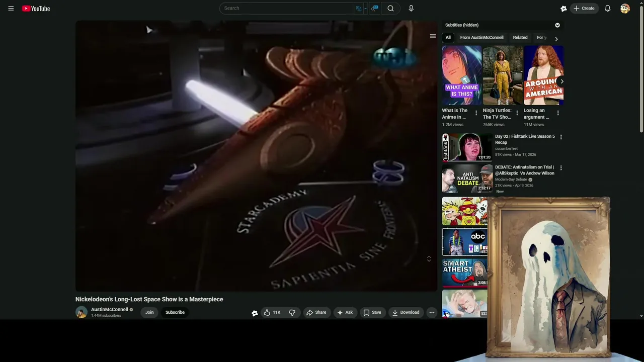Open the Antinatalism Debate thumbnail
The image size is (644, 362).
tap(467, 178)
